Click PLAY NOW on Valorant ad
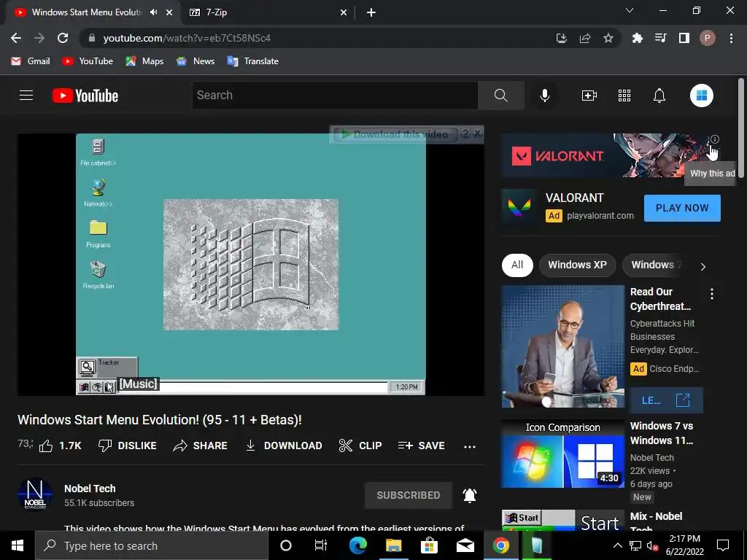Screen dimensions: 747x560 (x=682, y=208)
